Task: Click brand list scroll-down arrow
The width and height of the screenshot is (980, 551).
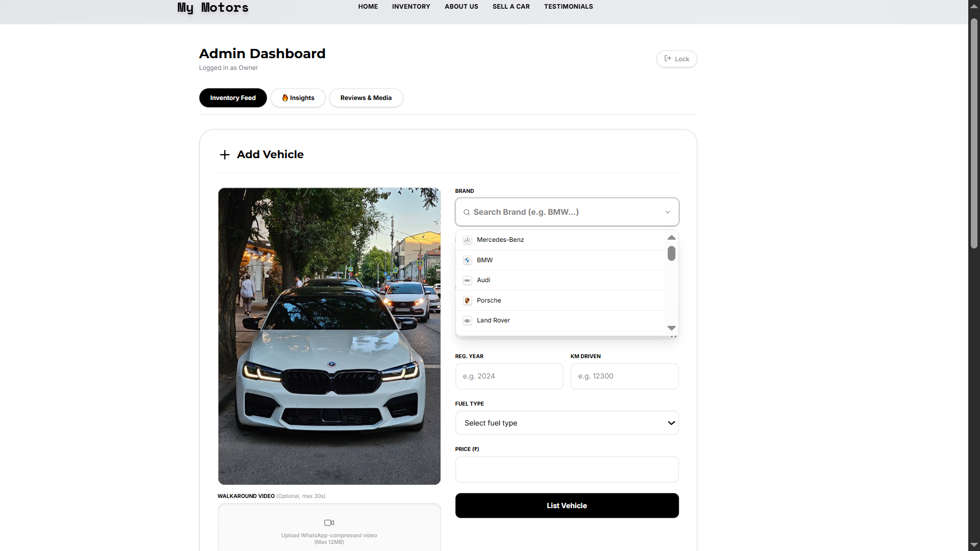Action: click(672, 328)
